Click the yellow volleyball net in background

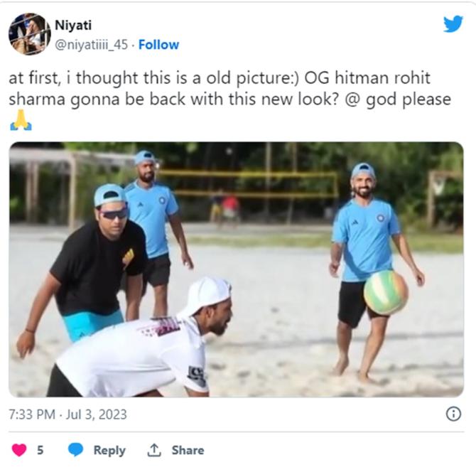click(247, 183)
